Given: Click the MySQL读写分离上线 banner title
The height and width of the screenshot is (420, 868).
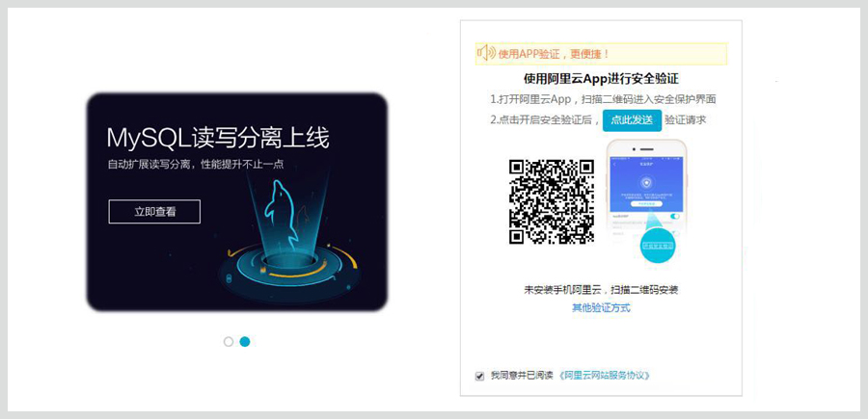Looking at the screenshot, I should (x=218, y=138).
